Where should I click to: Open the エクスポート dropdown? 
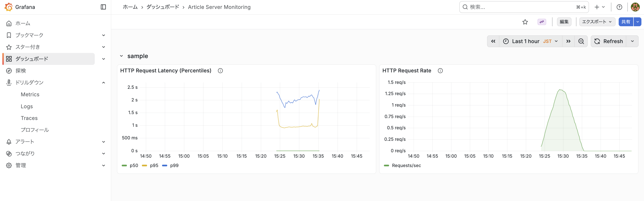coord(596,22)
